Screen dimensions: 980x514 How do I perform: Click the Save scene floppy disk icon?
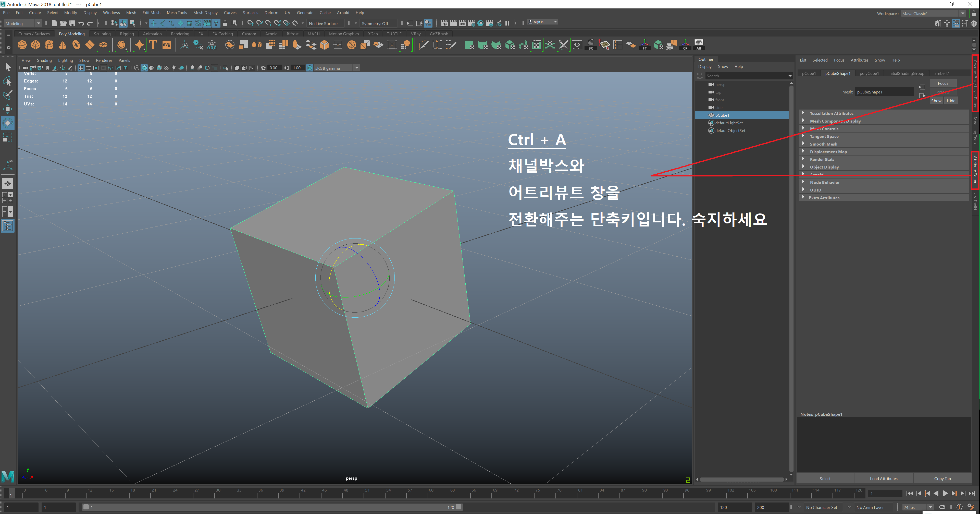(x=72, y=23)
